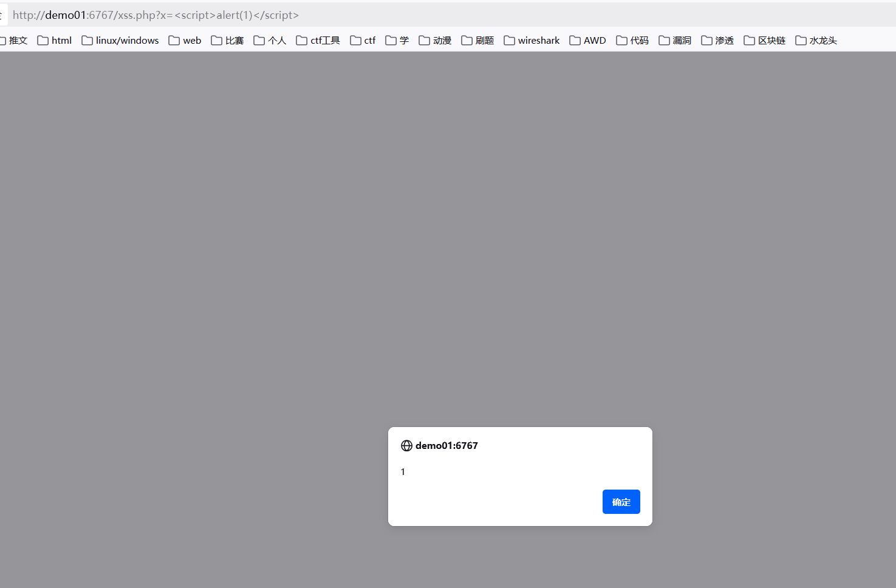This screenshot has height=588, width=896.
Task: Open the 推文 bookmark folder
Action: click(x=14, y=41)
